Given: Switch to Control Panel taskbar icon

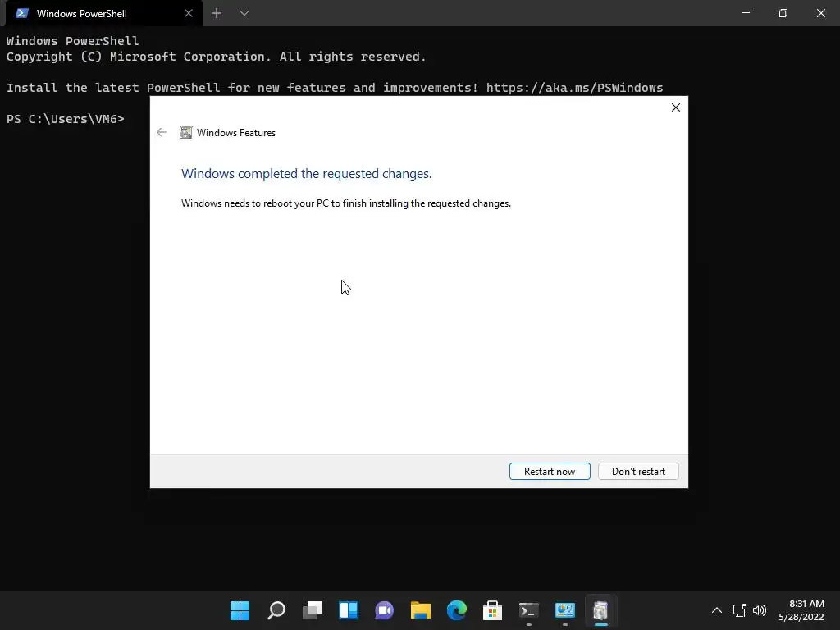Looking at the screenshot, I should pos(565,610).
